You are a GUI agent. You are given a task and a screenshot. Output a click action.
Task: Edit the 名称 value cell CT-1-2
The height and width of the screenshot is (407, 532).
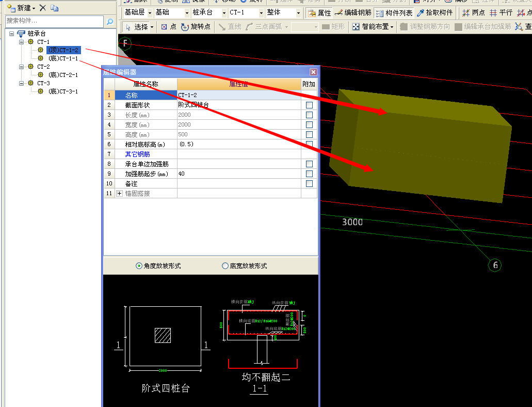pos(239,95)
